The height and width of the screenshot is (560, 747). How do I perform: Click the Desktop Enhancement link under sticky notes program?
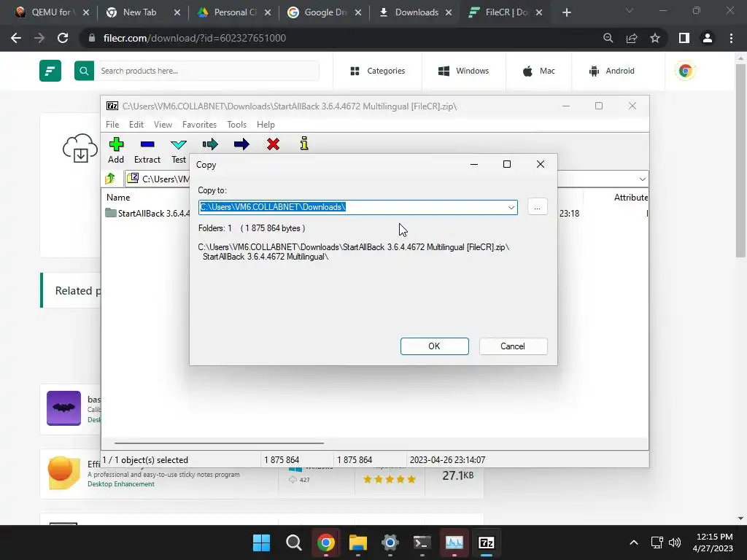121,484
